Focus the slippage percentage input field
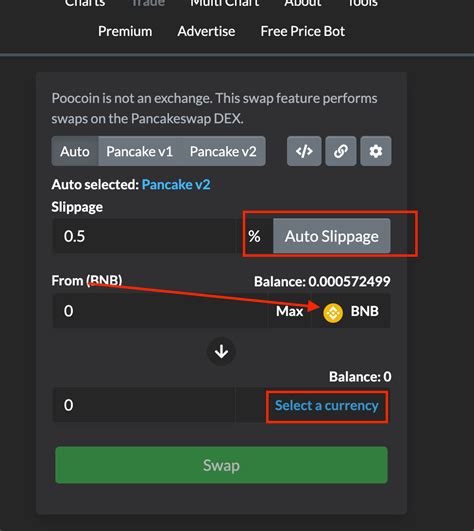 pyautogui.click(x=144, y=236)
